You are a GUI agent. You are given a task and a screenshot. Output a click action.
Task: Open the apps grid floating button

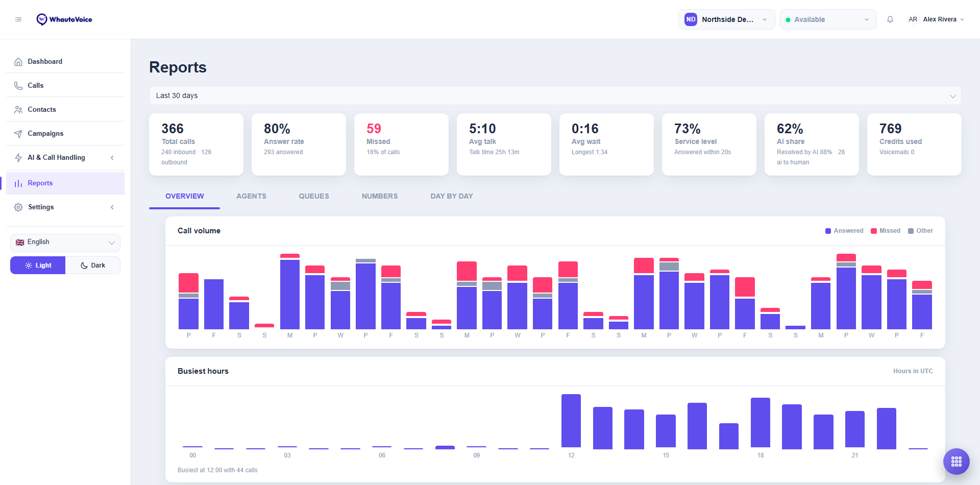tap(957, 462)
